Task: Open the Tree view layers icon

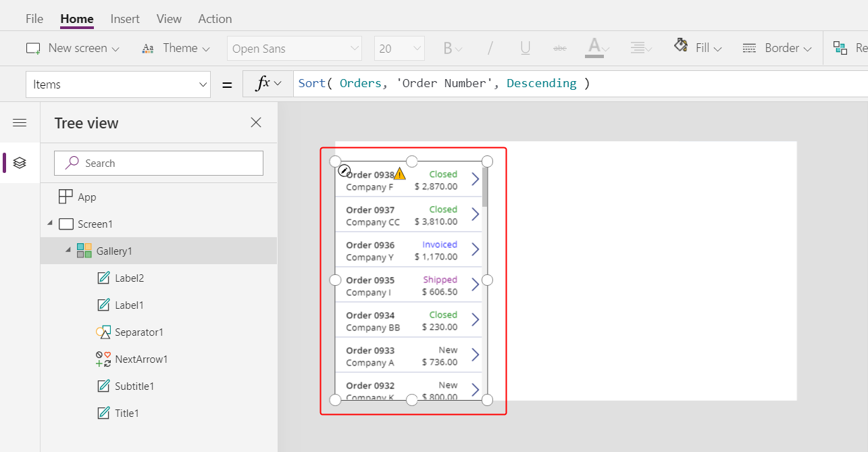Action: (x=20, y=163)
